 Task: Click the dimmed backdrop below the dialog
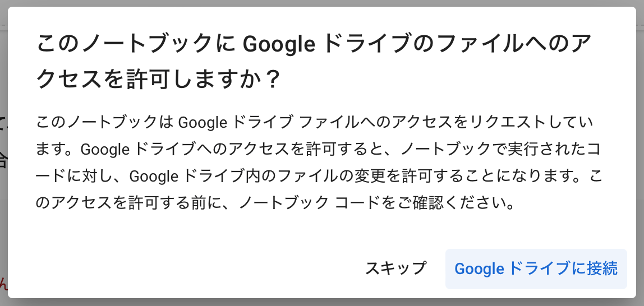(322, 303)
